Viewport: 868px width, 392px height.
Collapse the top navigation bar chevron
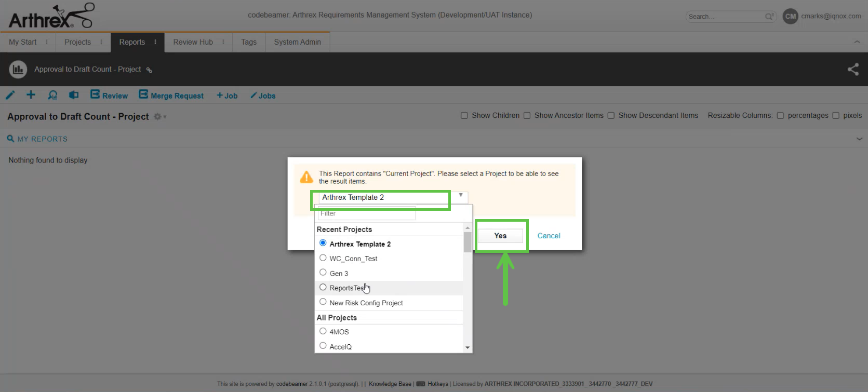click(857, 42)
